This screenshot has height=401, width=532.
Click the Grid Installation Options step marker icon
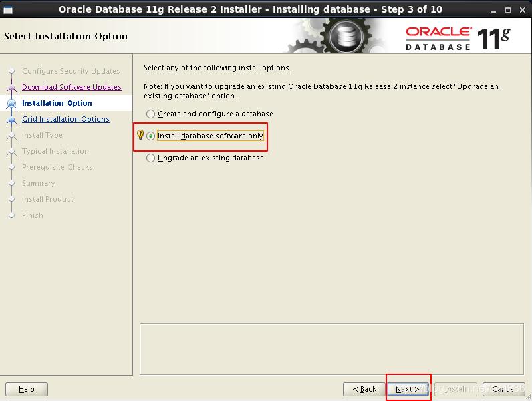click(12, 120)
